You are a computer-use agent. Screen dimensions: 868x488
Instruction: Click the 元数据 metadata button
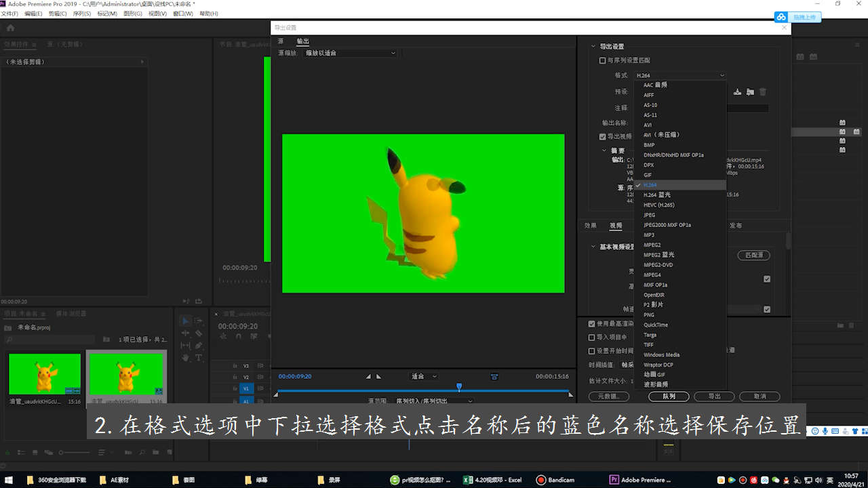point(609,396)
